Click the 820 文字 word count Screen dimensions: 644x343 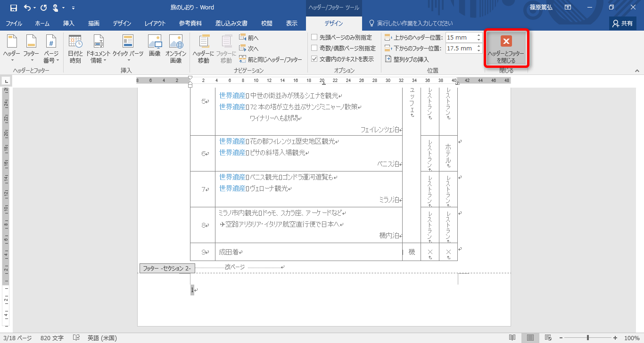pyautogui.click(x=52, y=338)
